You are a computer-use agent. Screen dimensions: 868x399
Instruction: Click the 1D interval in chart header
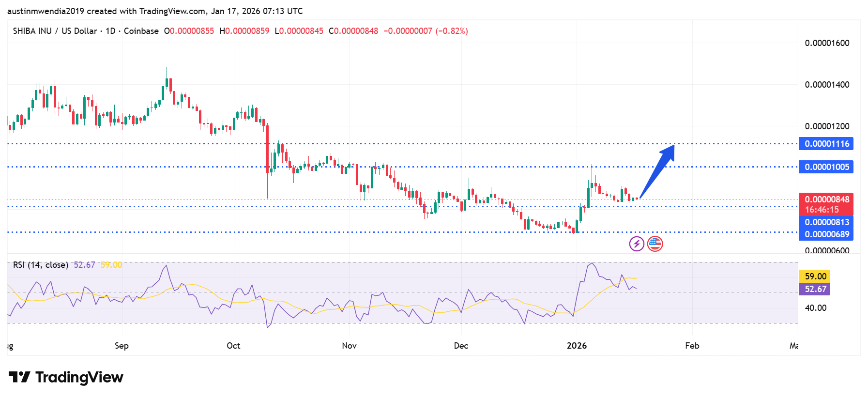[x=110, y=31]
